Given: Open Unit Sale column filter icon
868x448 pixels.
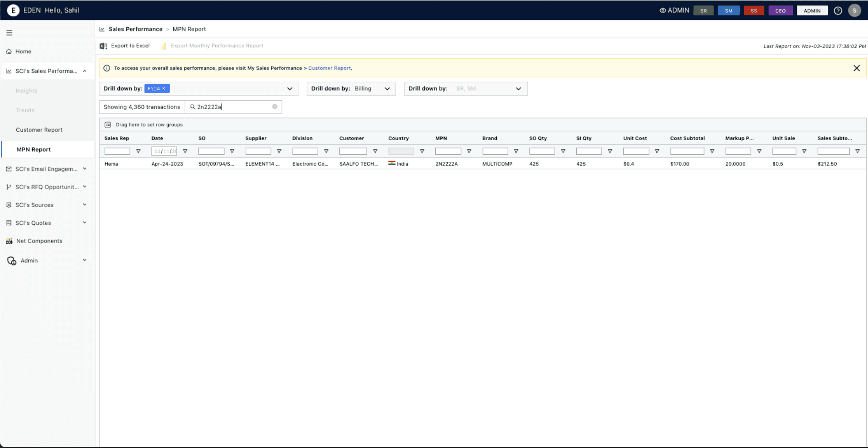Looking at the screenshot, I should (x=804, y=151).
